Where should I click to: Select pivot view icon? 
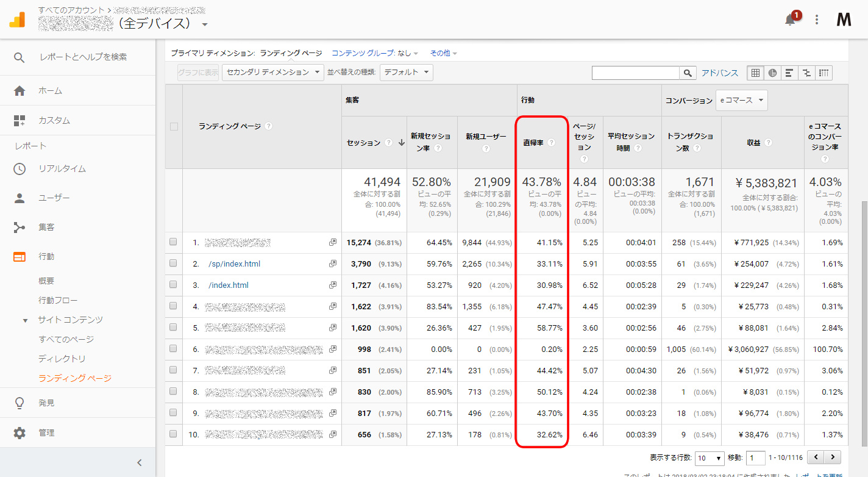coord(824,73)
